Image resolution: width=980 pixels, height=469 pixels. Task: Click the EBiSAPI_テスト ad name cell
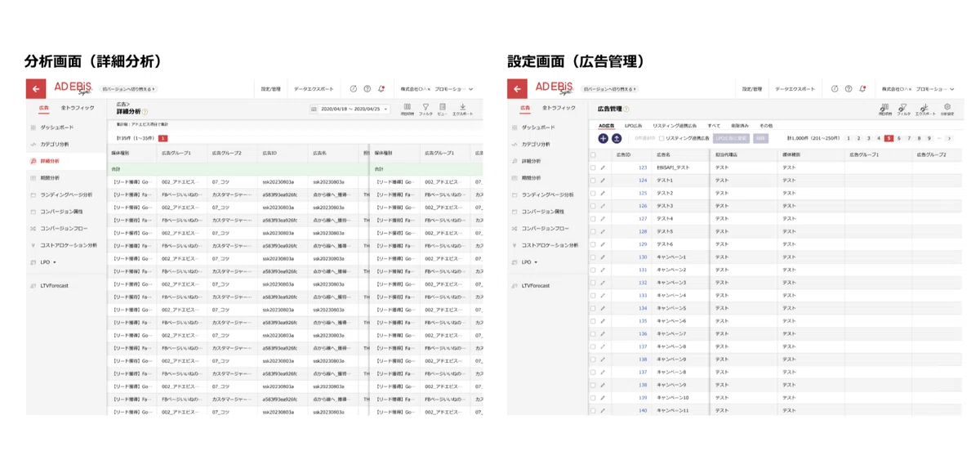[x=673, y=167]
